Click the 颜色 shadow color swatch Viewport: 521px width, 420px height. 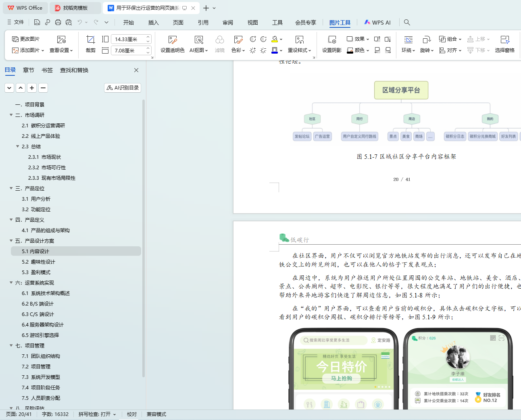tap(350, 50)
